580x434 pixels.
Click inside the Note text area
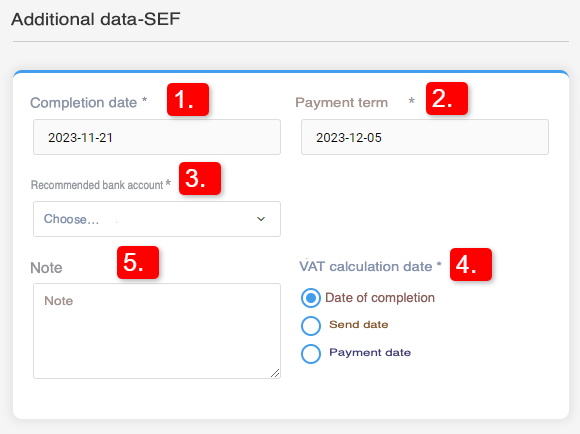(157, 331)
